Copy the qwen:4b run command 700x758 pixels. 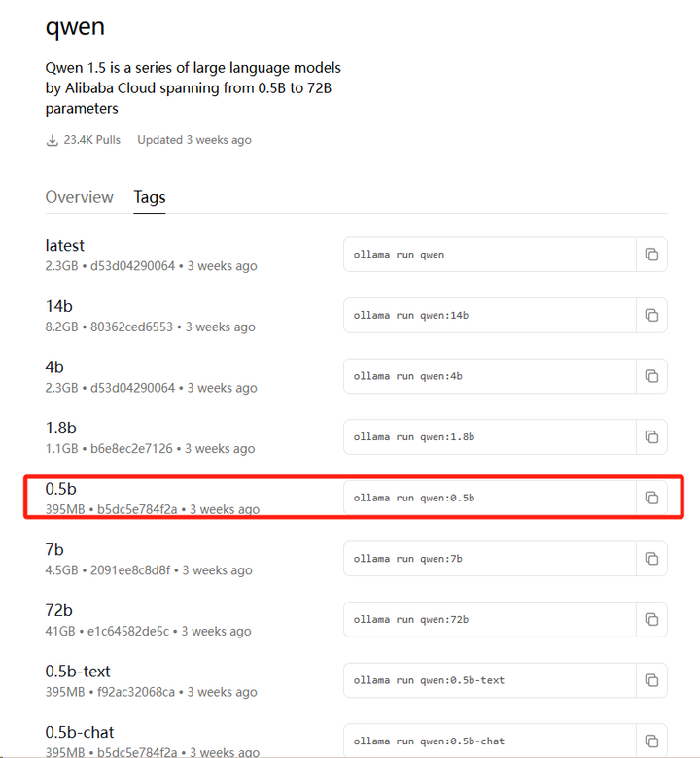coord(651,376)
